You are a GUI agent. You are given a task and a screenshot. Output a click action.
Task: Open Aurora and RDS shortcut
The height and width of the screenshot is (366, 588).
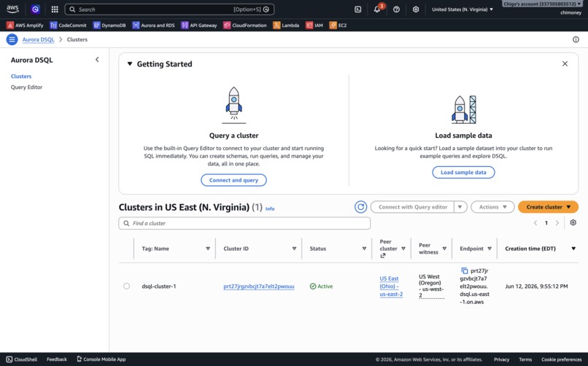(153, 25)
